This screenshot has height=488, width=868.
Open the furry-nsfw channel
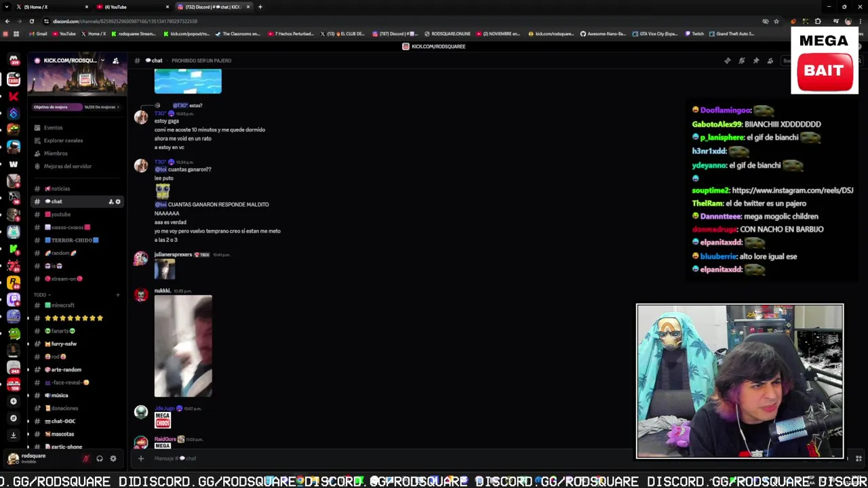[76, 344]
